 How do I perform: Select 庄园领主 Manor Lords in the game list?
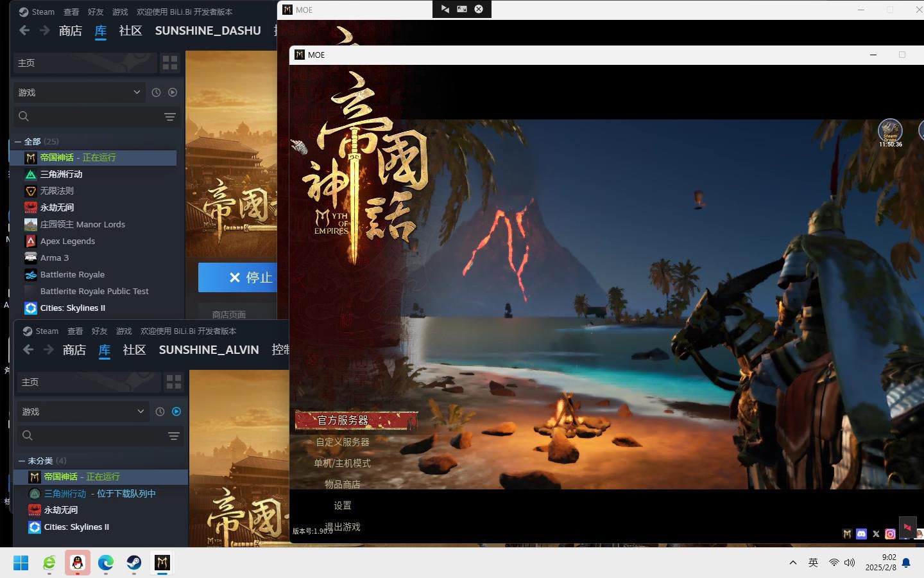pos(83,224)
